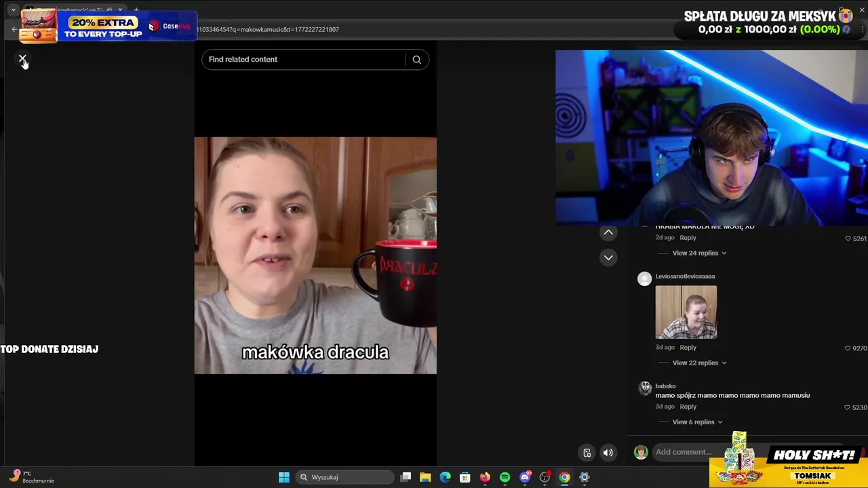
Task: Switch to OBS Studio on taskbar
Action: click(545, 477)
